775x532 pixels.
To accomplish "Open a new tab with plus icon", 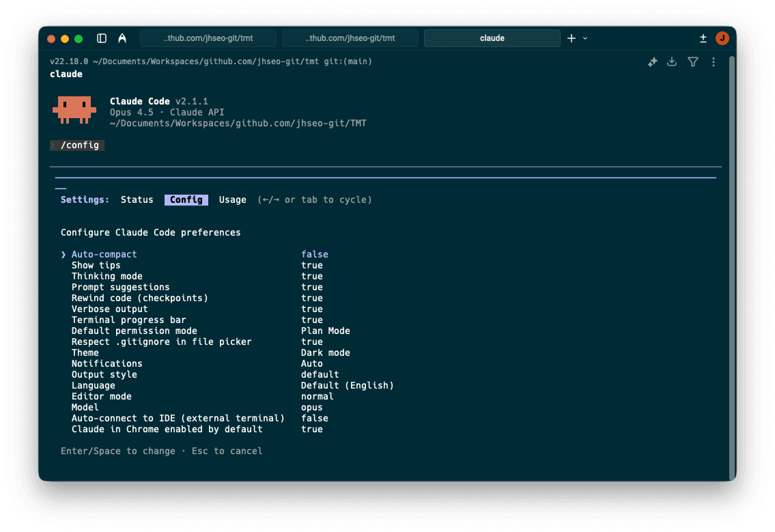I will 572,38.
